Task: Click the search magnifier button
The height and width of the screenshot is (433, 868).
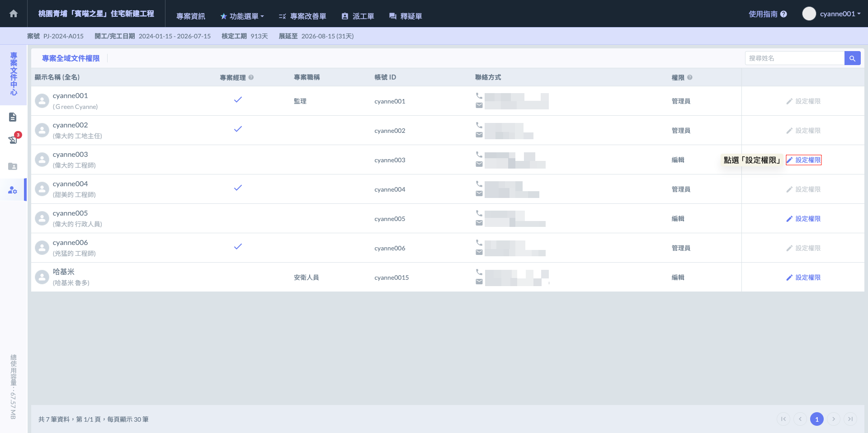Action: [852, 58]
